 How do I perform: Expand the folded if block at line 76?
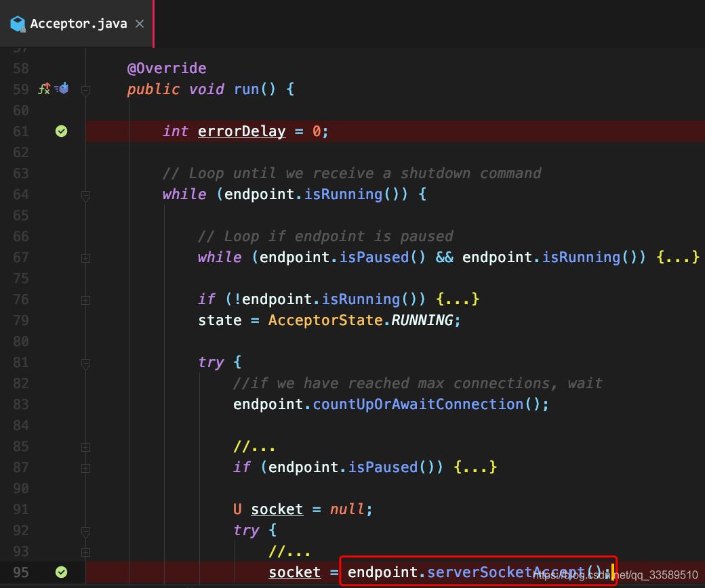pyautogui.click(x=85, y=299)
